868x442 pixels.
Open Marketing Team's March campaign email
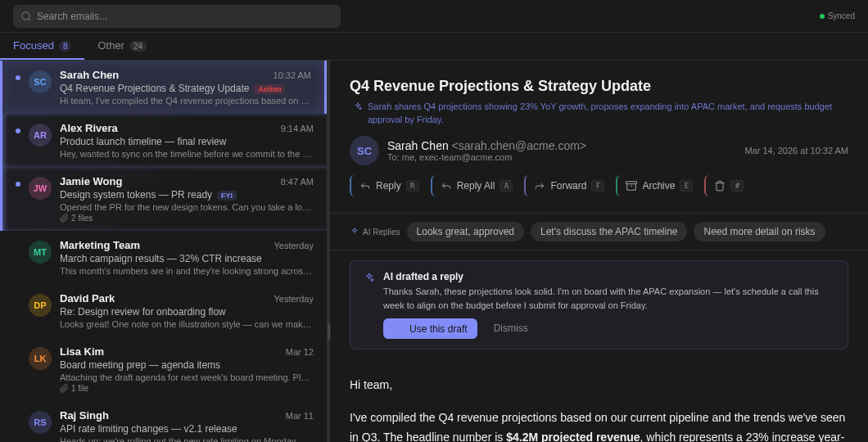point(164,258)
